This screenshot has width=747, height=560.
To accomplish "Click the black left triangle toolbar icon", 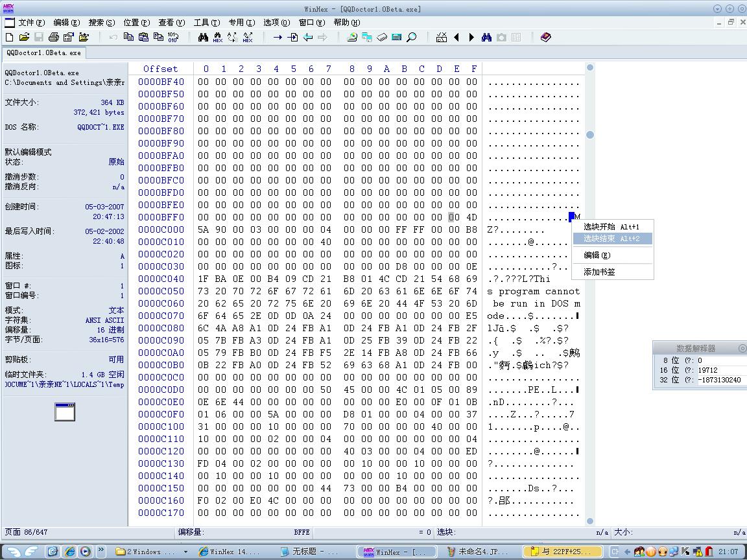I will [456, 37].
